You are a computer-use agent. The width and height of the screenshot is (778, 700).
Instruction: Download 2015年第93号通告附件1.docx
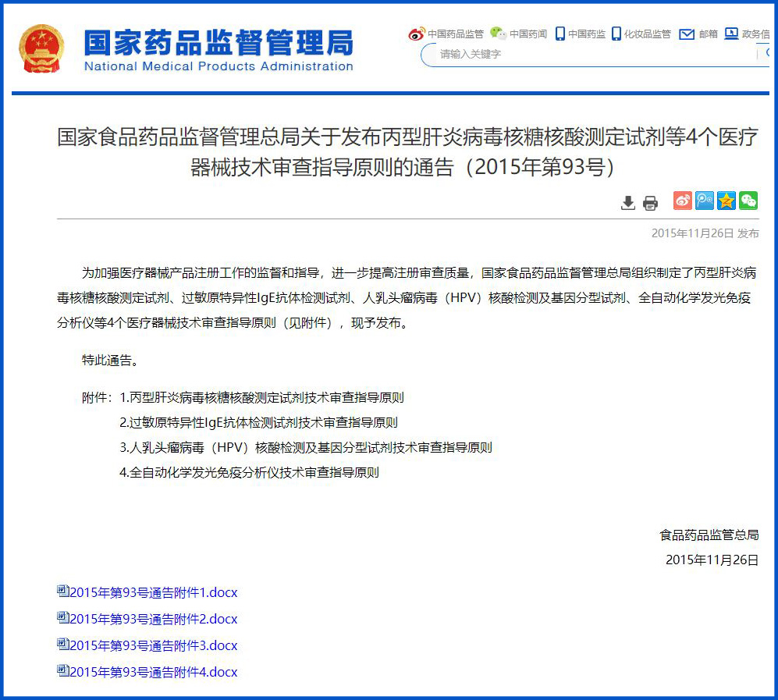pos(153,592)
